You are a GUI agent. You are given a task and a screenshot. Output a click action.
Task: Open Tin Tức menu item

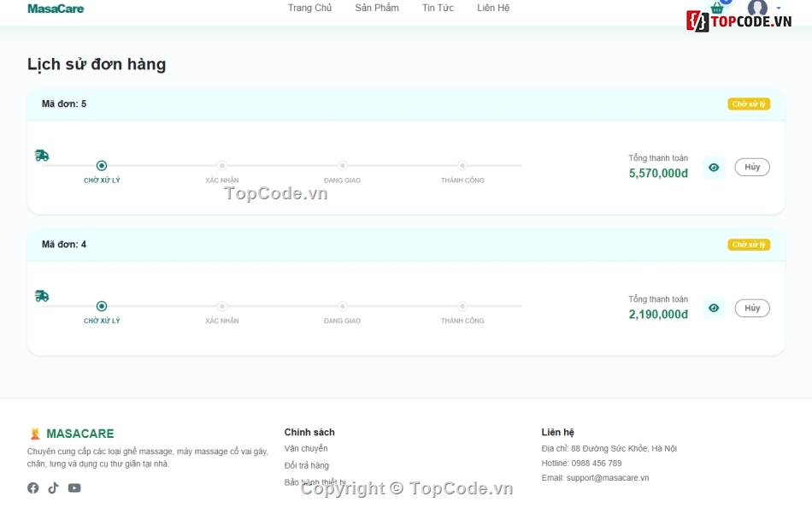tap(438, 8)
